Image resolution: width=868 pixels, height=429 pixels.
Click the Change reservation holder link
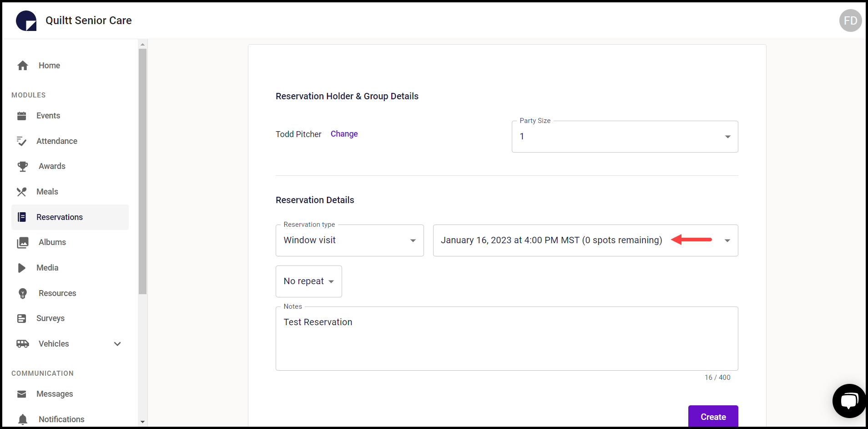point(344,134)
